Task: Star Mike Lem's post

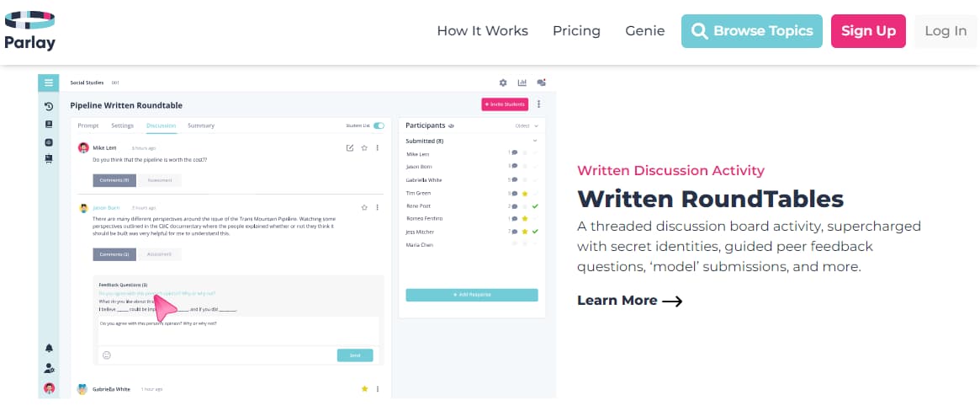Action: (364, 147)
